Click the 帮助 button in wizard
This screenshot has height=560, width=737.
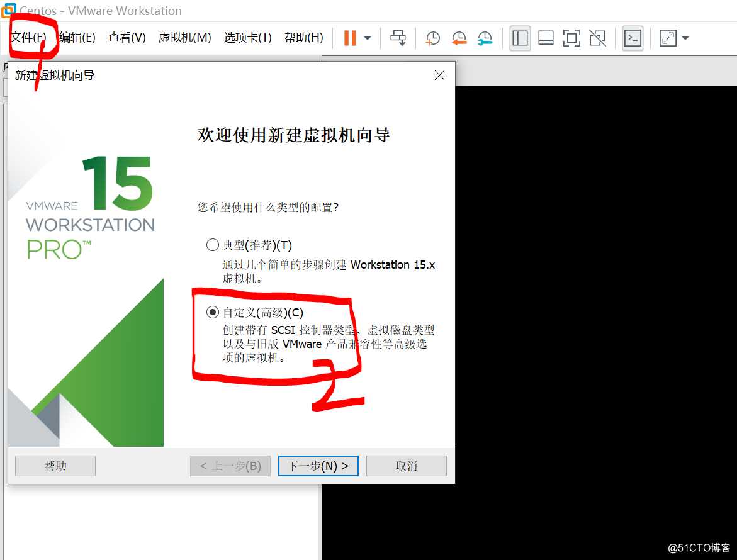(55, 466)
